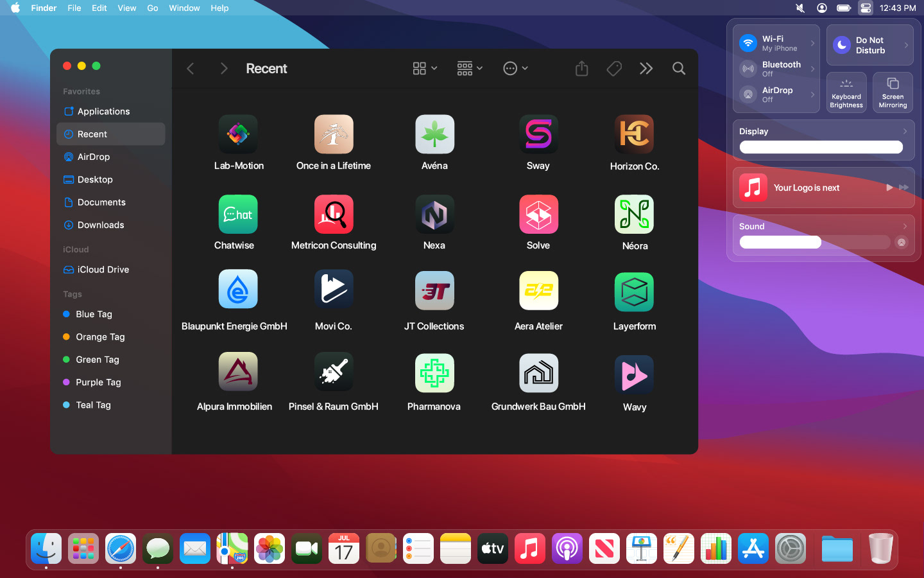
Task: Toggle Bluetooth in Control Center
Action: point(748,69)
